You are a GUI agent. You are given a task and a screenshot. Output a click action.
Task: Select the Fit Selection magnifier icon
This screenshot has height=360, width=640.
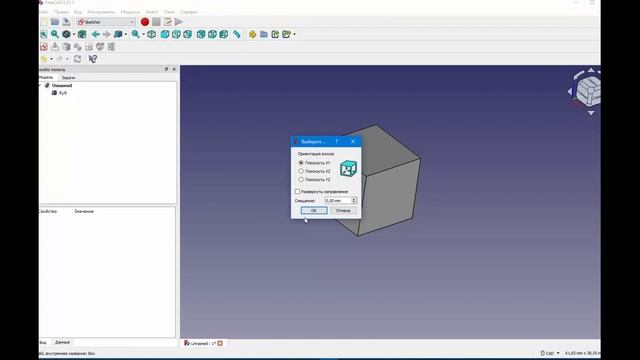(x=55, y=34)
